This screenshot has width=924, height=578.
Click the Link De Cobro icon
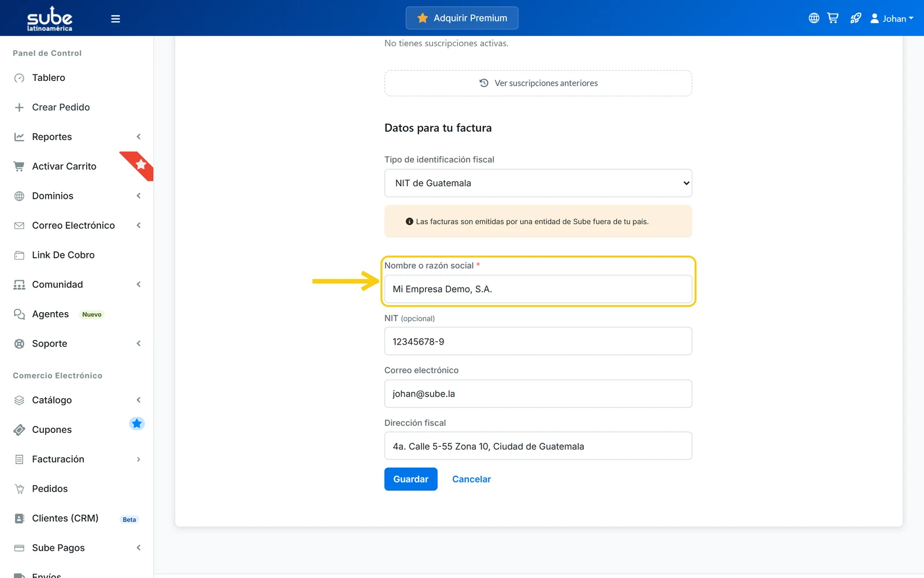click(x=19, y=255)
